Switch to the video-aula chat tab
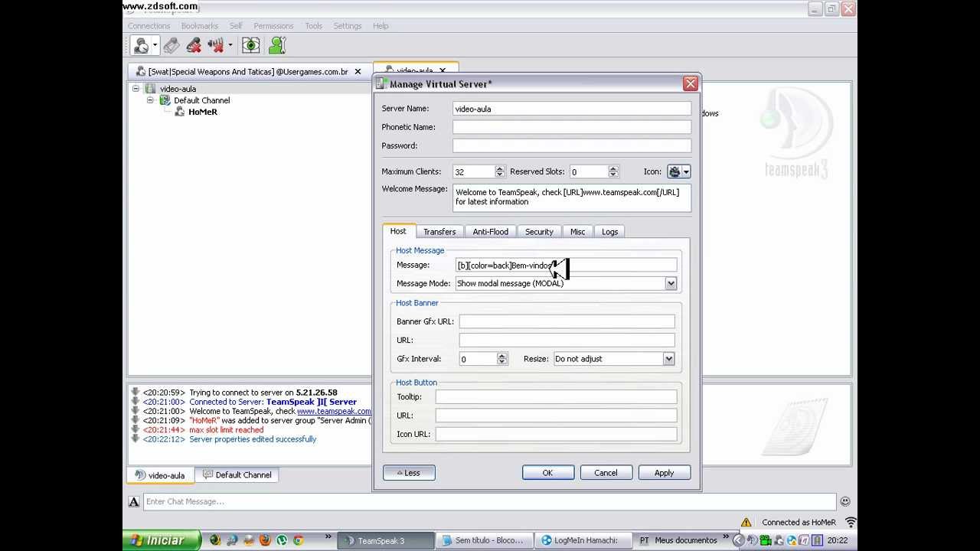 160,475
